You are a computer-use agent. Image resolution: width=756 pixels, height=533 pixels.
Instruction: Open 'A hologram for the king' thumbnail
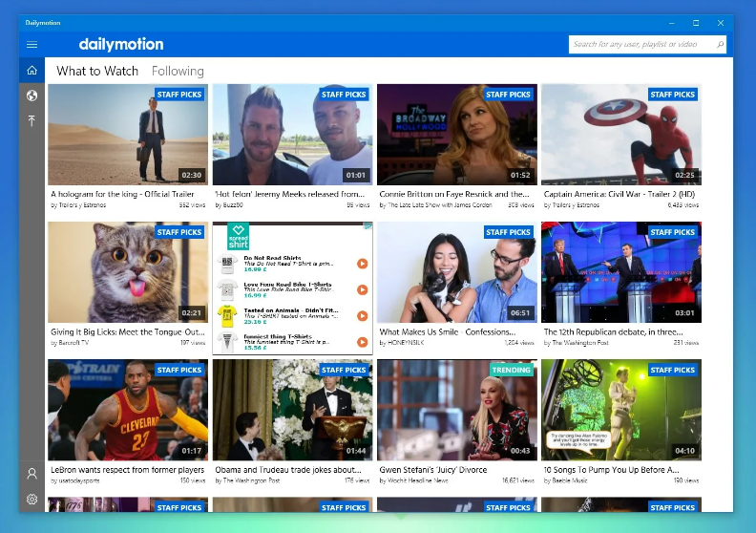pos(128,135)
